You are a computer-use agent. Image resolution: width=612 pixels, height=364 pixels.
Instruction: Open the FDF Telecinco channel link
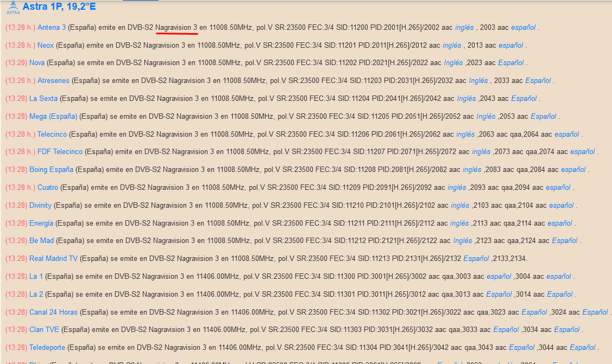coord(60,151)
